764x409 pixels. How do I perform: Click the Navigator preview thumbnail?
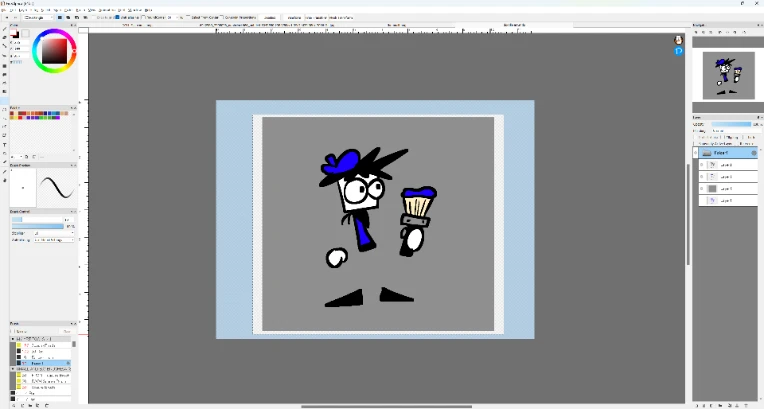pyautogui.click(x=728, y=76)
